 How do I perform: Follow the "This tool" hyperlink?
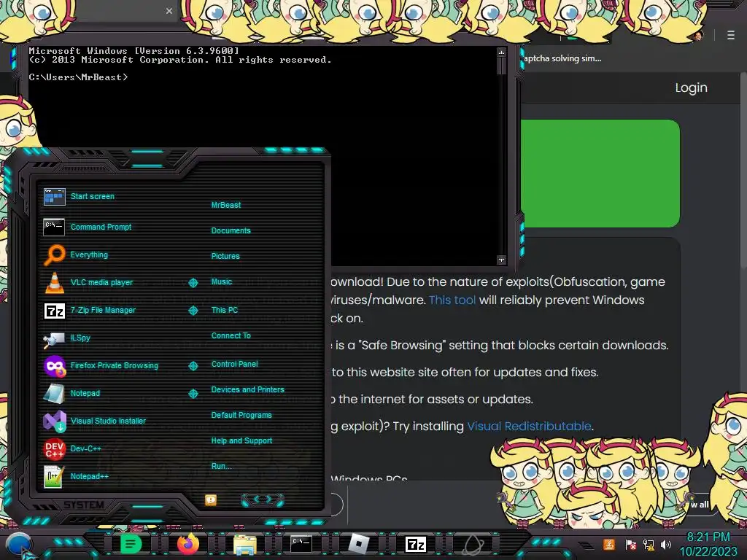[x=452, y=300]
